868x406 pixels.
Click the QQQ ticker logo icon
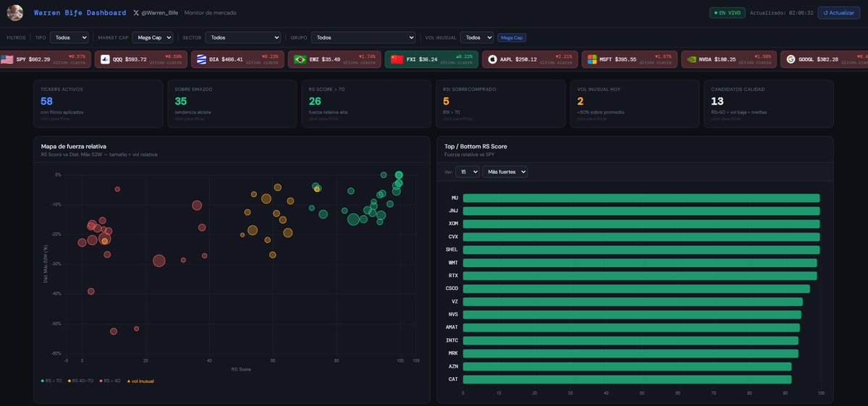pos(105,59)
